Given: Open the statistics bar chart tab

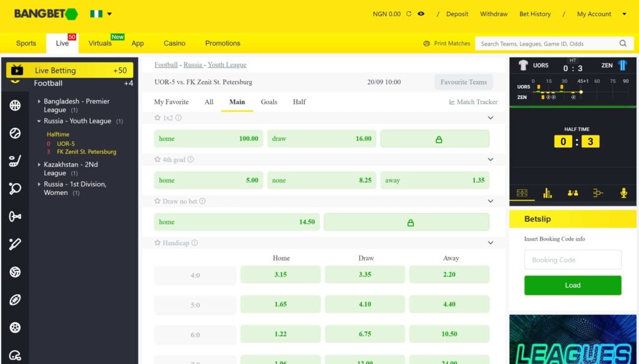Looking at the screenshot, I should [x=547, y=193].
